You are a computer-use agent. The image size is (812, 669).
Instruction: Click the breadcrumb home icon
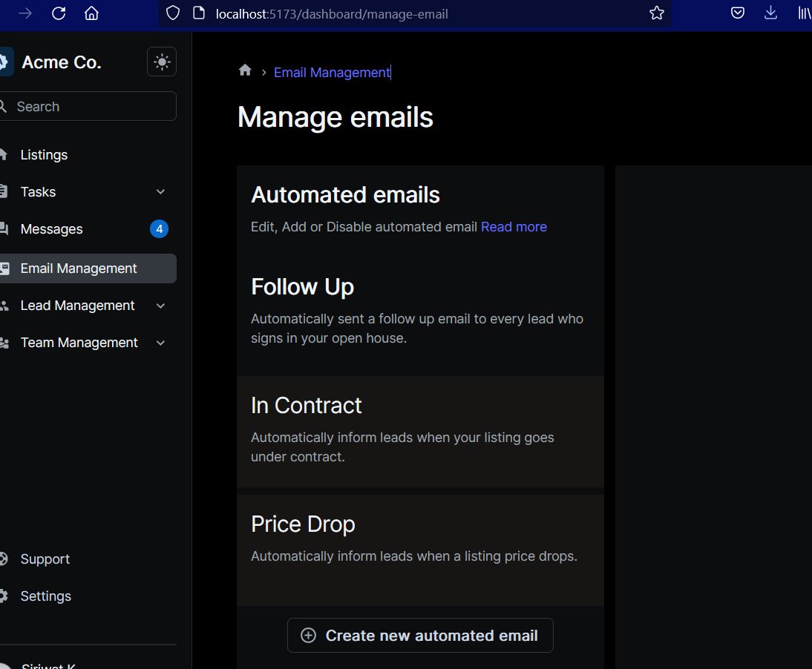point(245,70)
